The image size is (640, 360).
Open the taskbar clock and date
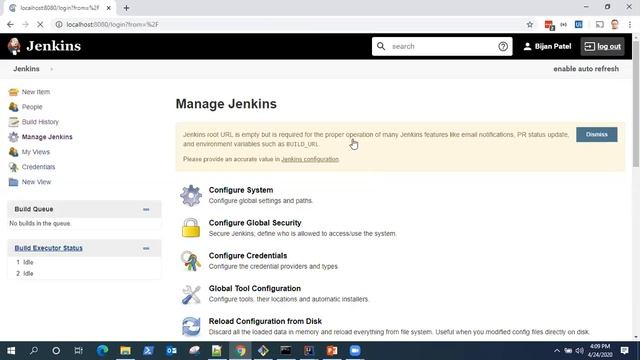(x=600, y=351)
